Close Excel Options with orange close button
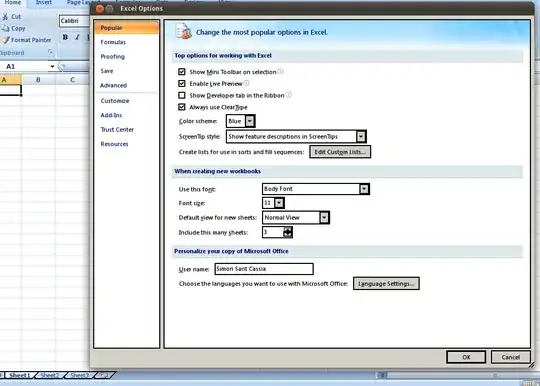 (x=100, y=9)
